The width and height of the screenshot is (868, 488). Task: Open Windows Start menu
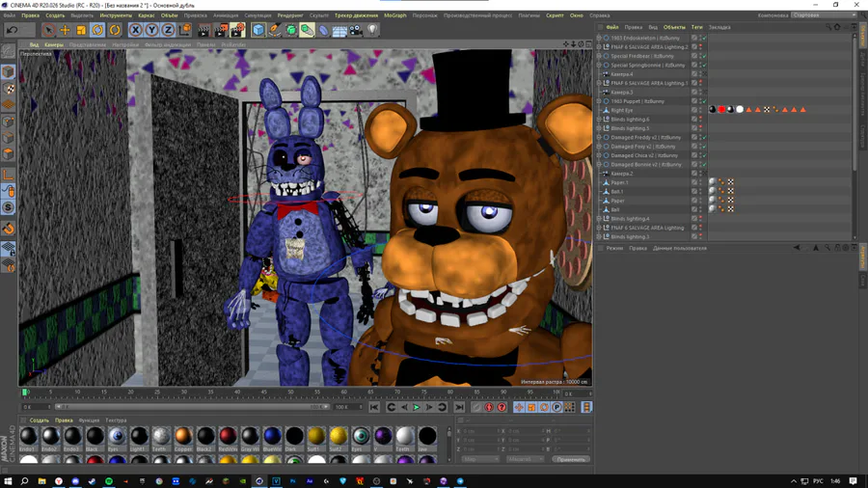tap(8, 481)
